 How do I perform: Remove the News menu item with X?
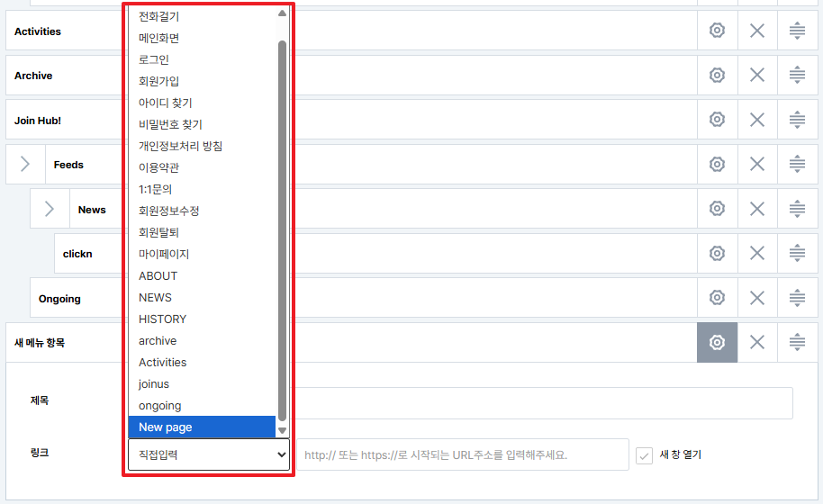757,209
